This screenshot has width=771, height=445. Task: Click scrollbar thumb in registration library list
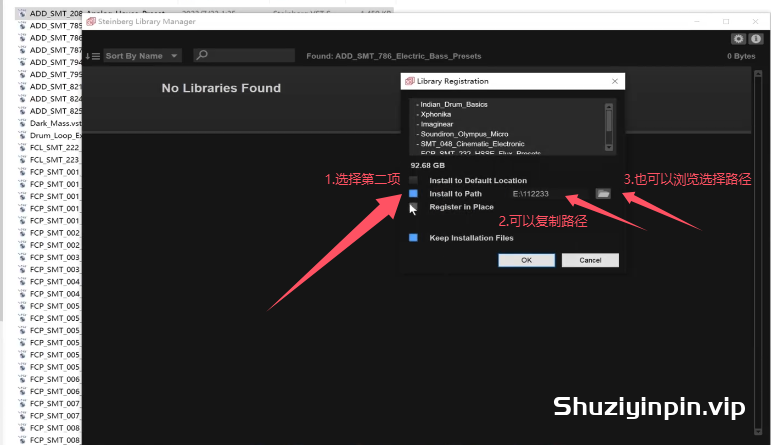609,120
